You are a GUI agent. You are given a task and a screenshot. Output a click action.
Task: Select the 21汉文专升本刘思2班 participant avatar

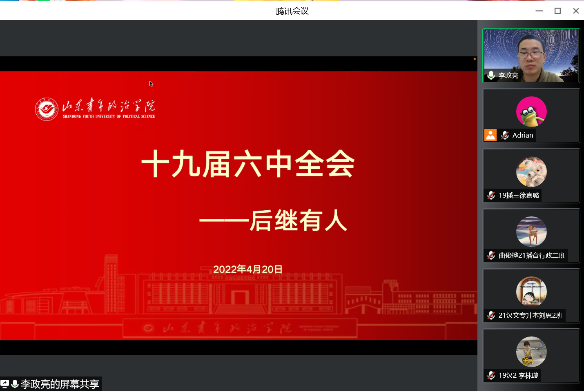tap(531, 292)
